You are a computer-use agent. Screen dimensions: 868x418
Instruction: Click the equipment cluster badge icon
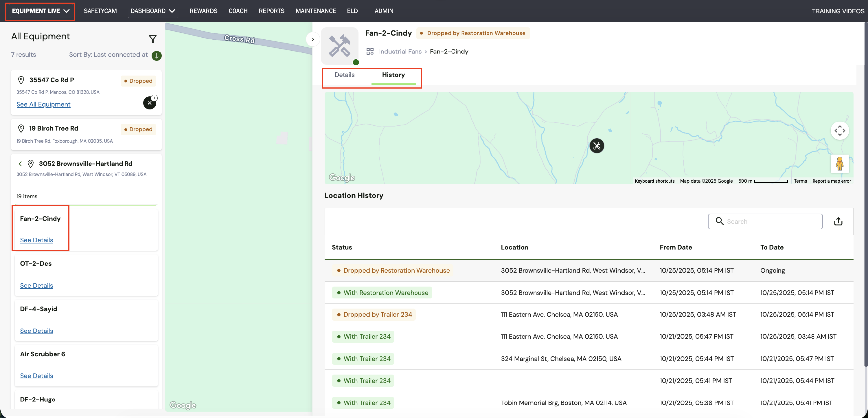pyautogui.click(x=150, y=103)
